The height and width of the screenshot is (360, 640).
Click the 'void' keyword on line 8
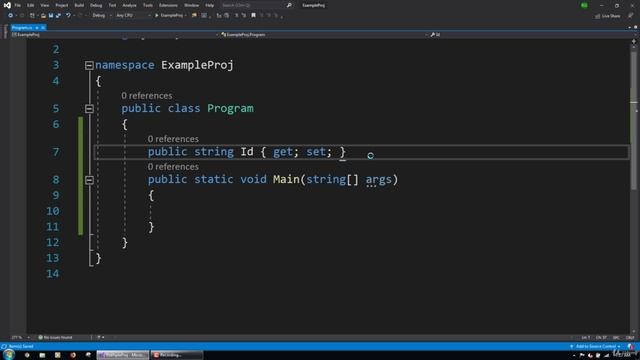pos(253,180)
